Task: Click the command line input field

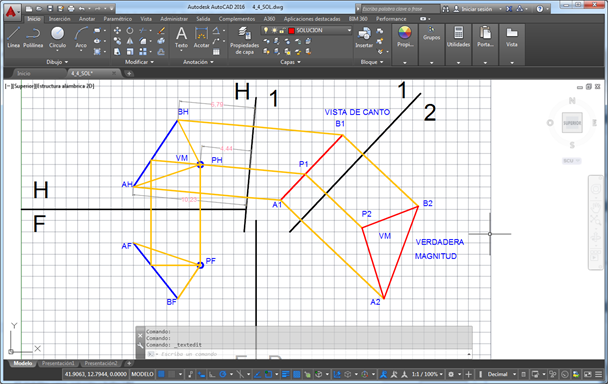Action: click(310, 354)
